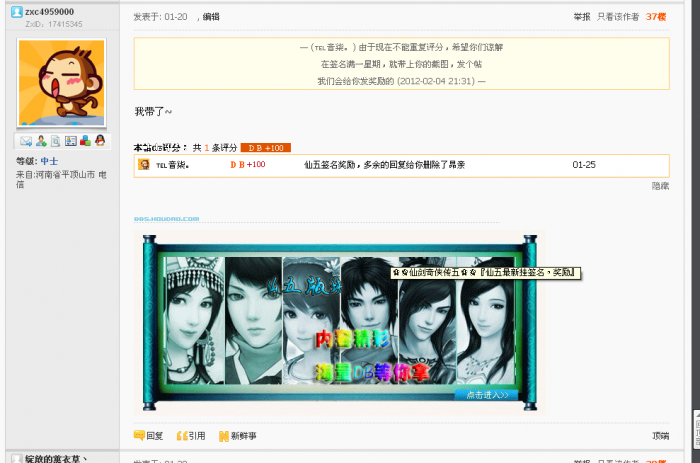Click the 回复 reply speech bubble icon
Viewport: 700px width, 463px height.
[x=139, y=435]
